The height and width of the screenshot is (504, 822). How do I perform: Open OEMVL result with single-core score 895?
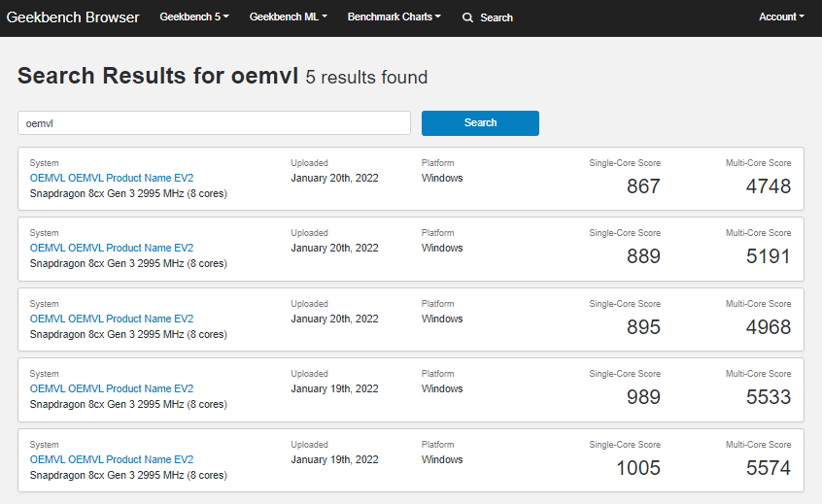111,319
